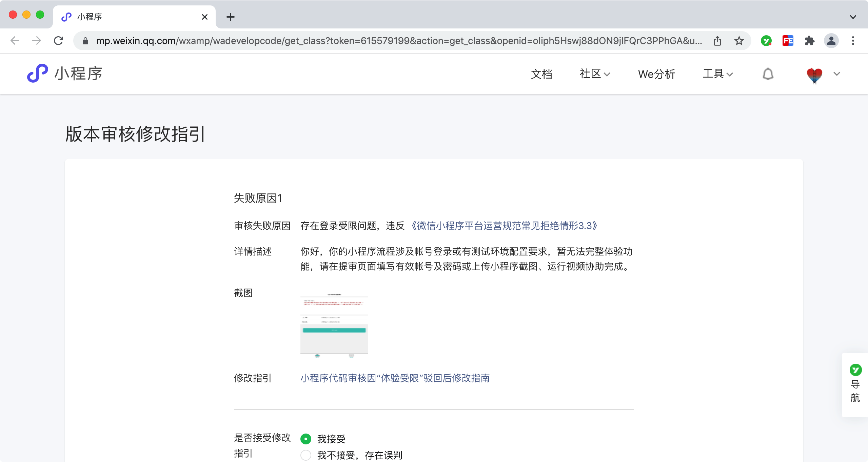Open the 体验受限 驳回后修改指南 link
Screen dimensions: 868x462
pyautogui.click(x=395, y=378)
